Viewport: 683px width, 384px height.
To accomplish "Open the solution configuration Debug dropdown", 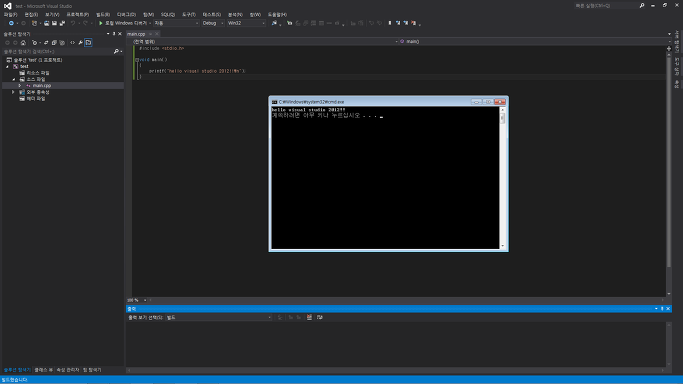I will (x=213, y=23).
